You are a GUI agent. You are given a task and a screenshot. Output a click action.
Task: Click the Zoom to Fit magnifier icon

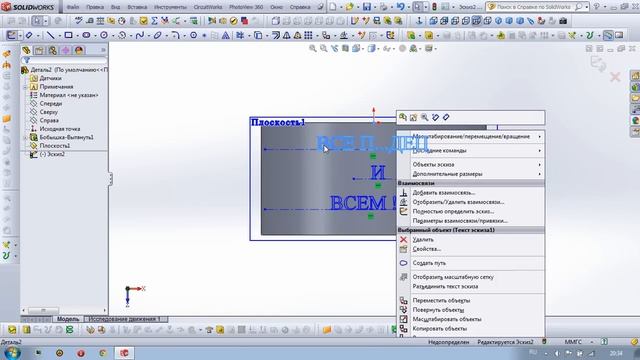(x=313, y=49)
